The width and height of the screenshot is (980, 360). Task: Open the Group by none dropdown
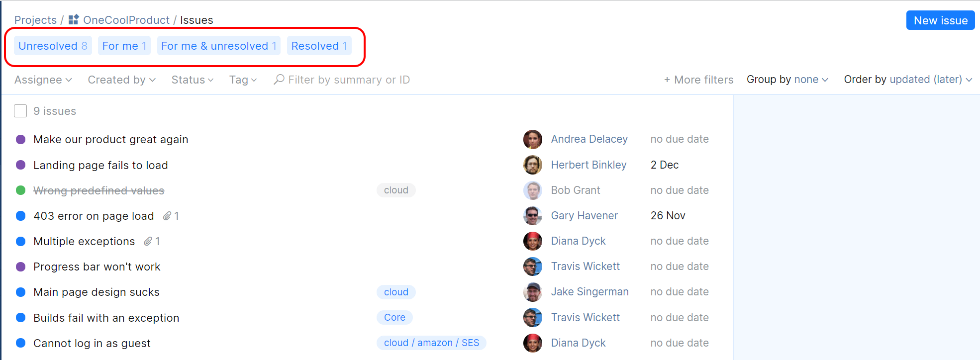pos(787,80)
